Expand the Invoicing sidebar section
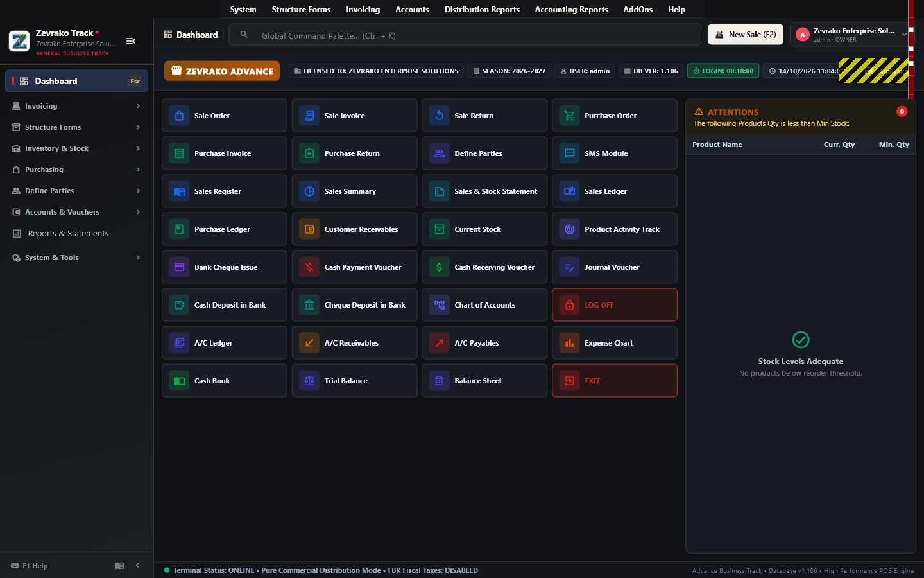This screenshot has width=924, height=578. 76,106
